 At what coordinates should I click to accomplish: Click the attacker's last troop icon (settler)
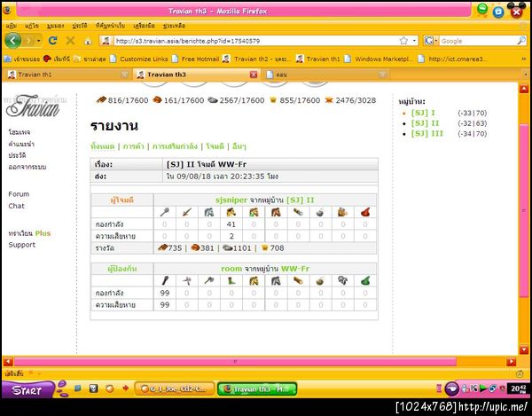365,212
